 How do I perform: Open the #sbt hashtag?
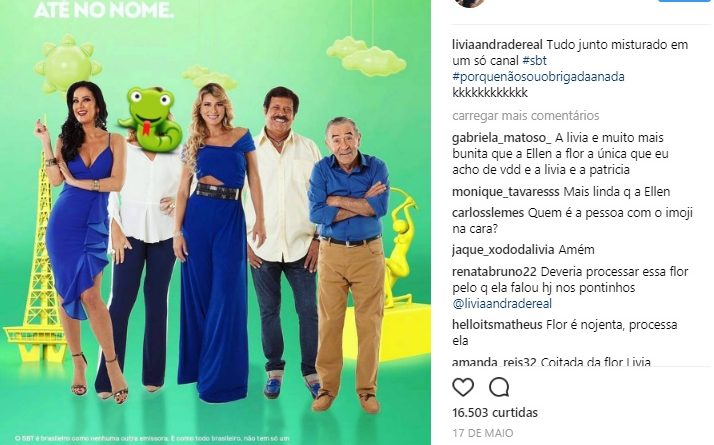535,61
